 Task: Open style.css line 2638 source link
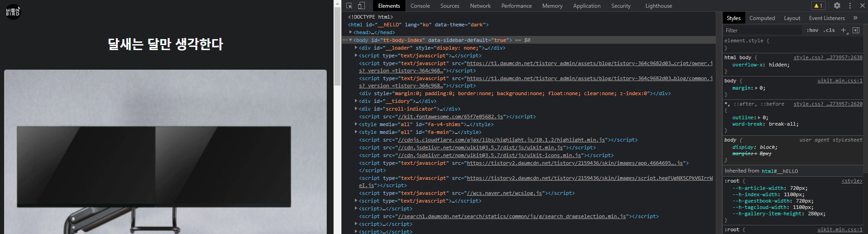coord(828,57)
